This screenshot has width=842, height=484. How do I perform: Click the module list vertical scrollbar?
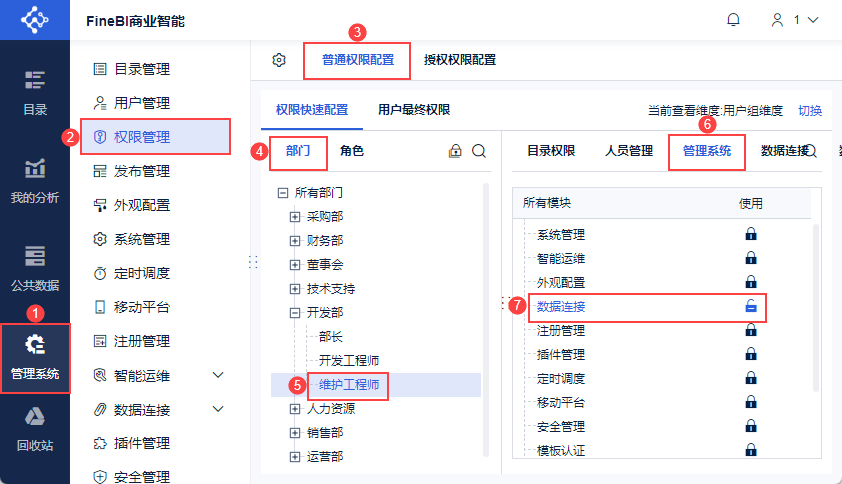[x=814, y=300]
